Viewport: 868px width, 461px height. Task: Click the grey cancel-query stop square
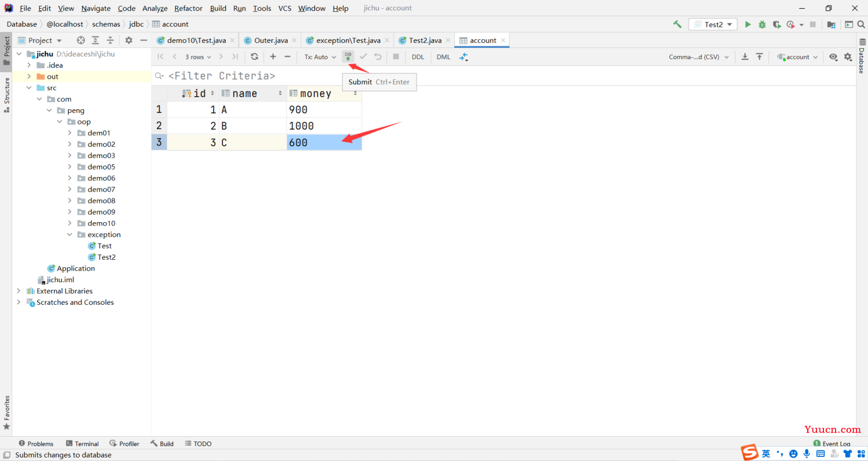pos(396,57)
